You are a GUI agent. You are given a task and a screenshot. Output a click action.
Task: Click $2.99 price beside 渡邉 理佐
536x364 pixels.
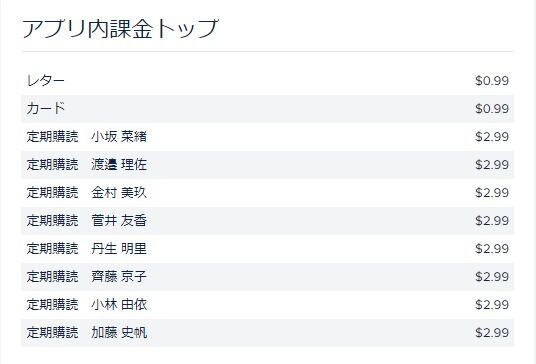tap(492, 165)
